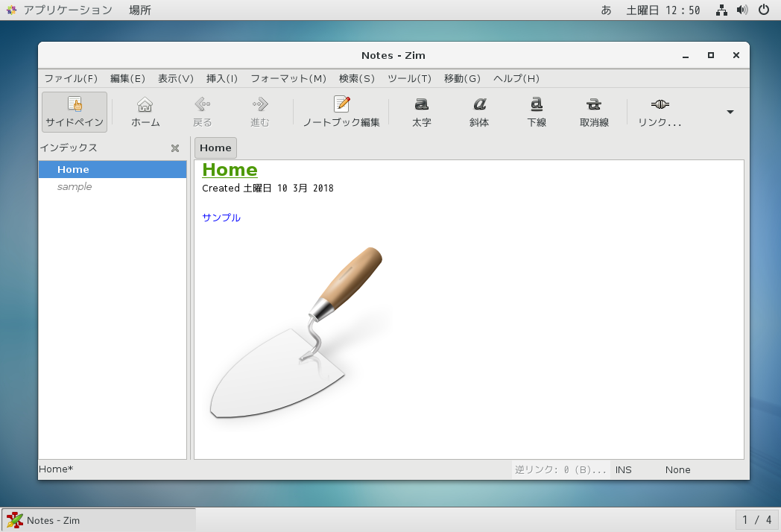Click the Created date line text

click(268, 189)
